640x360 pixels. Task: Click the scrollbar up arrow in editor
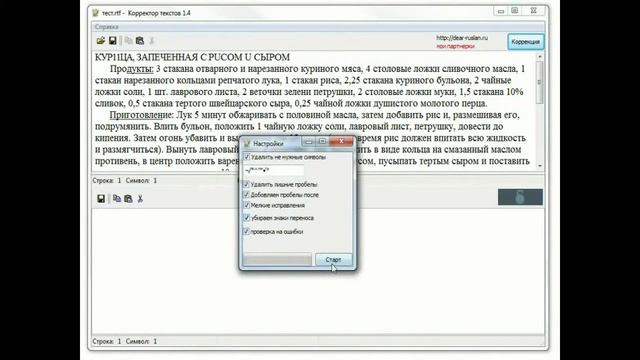pos(540,56)
